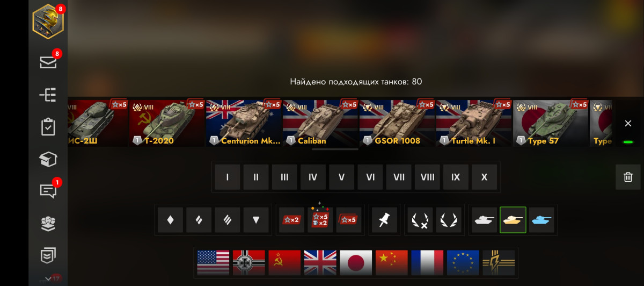Image resolution: width=644 pixels, height=286 pixels.
Task: Click the trash bin to clear filters
Action: (628, 177)
